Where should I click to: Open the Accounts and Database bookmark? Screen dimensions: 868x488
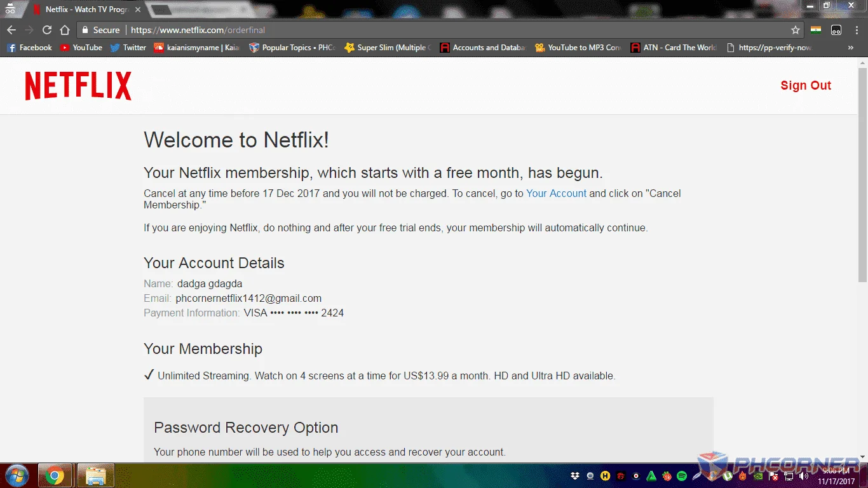[483, 48]
